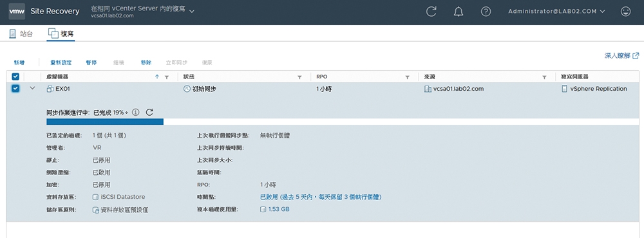The image size is (644, 238).
Task: Click the vCenter icon beside vcsa01.lab02.com
Action: point(428,89)
